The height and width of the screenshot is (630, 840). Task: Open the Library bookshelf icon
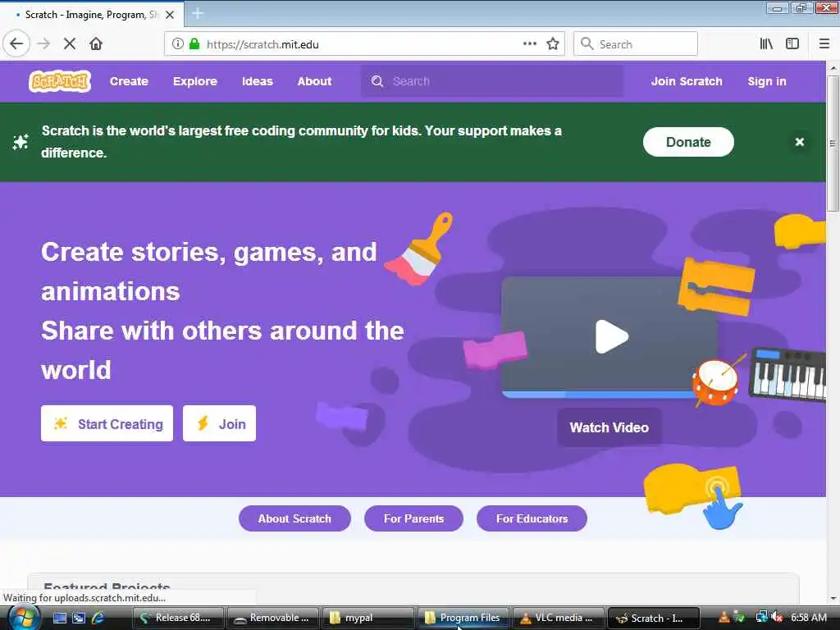766,44
